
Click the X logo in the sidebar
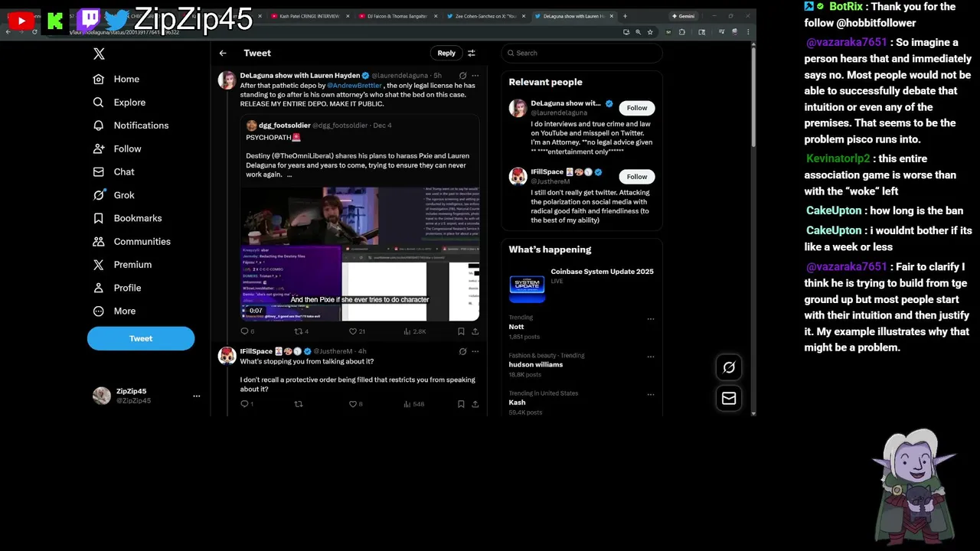click(x=99, y=54)
